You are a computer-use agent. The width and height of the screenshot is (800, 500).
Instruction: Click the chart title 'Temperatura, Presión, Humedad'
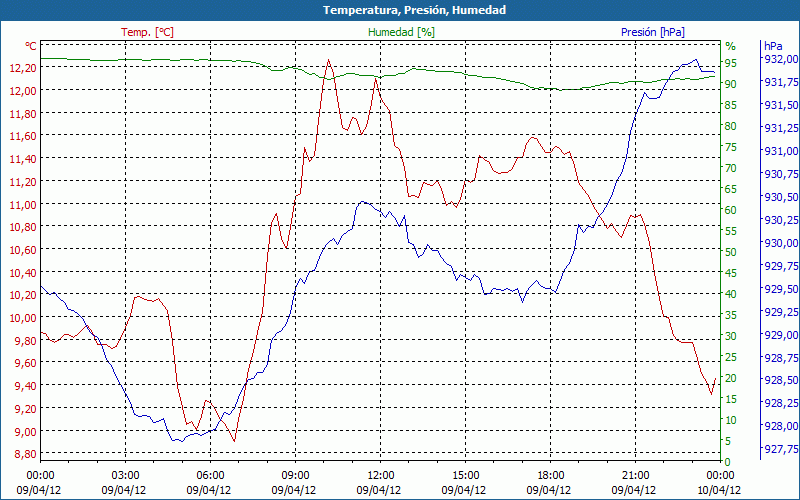pos(414,10)
